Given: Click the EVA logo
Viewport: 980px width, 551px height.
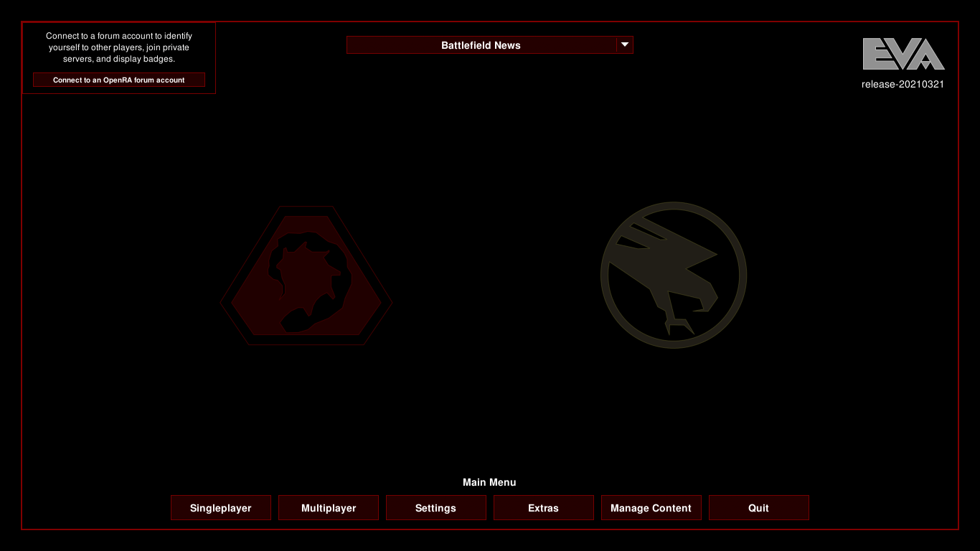Looking at the screenshot, I should point(903,54).
